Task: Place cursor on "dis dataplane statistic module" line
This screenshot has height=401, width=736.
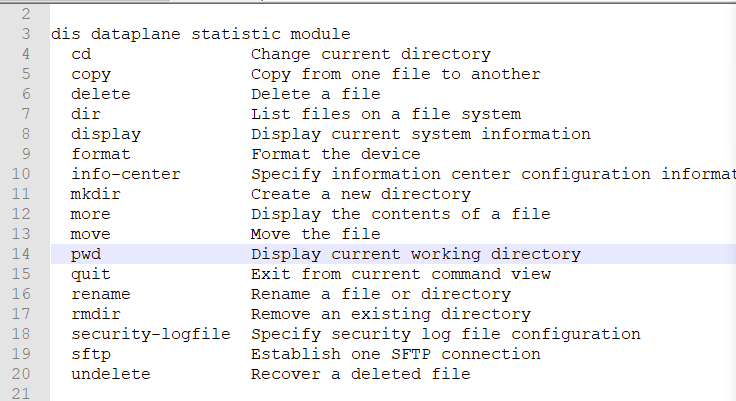Action: pos(200,34)
